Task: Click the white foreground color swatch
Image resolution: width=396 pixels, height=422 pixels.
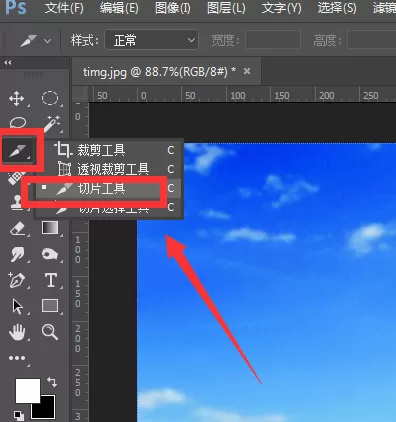Action: (x=27, y=390)
